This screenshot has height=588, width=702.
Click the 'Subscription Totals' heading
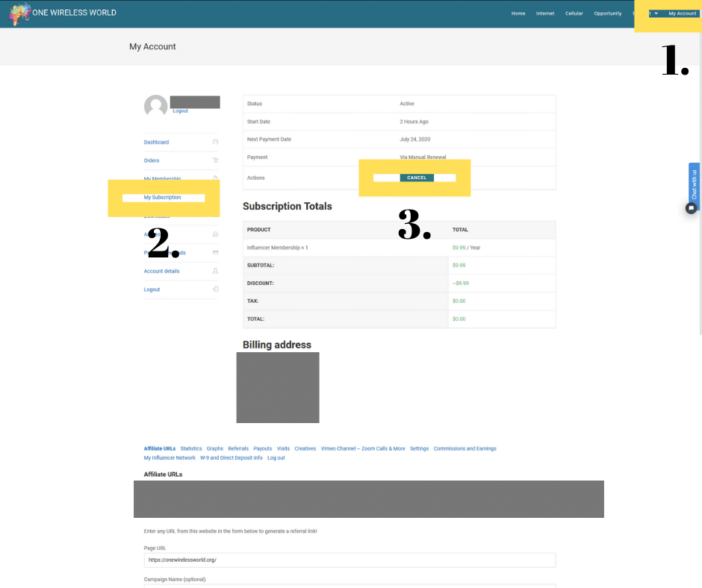click(288, 206)
